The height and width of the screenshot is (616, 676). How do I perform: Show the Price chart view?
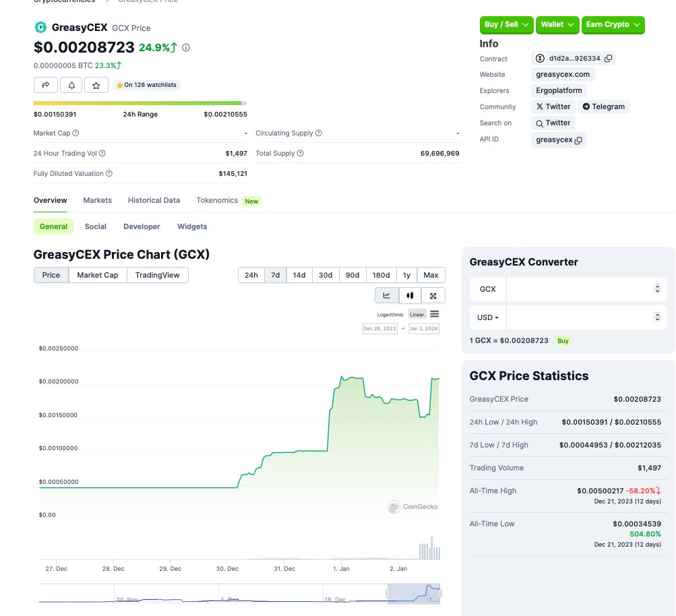(x=51, y=275)
